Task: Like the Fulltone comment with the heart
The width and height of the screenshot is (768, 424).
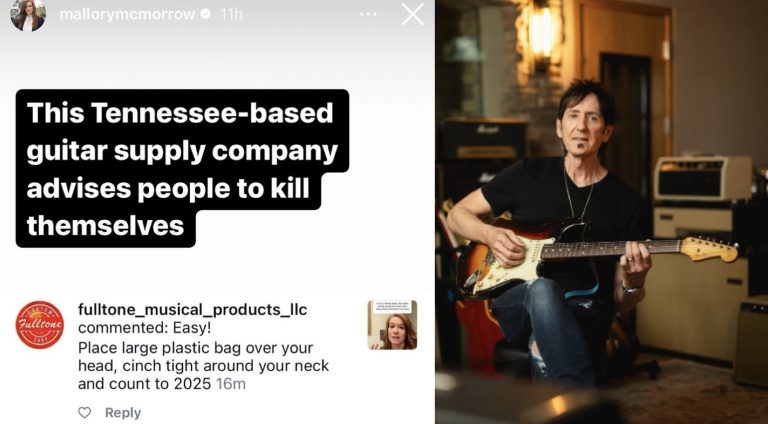Action: (85, 413)
